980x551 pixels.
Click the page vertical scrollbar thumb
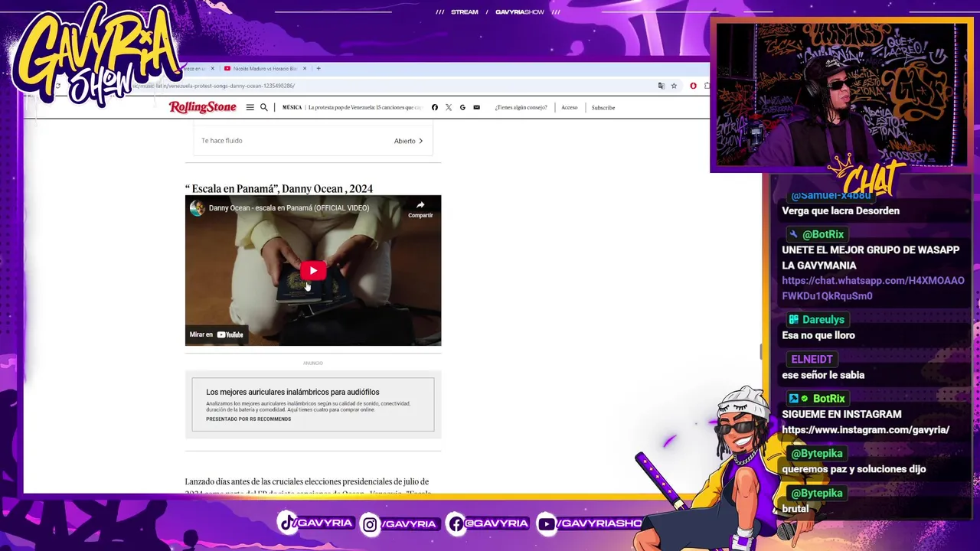click(x=761, y=351)
